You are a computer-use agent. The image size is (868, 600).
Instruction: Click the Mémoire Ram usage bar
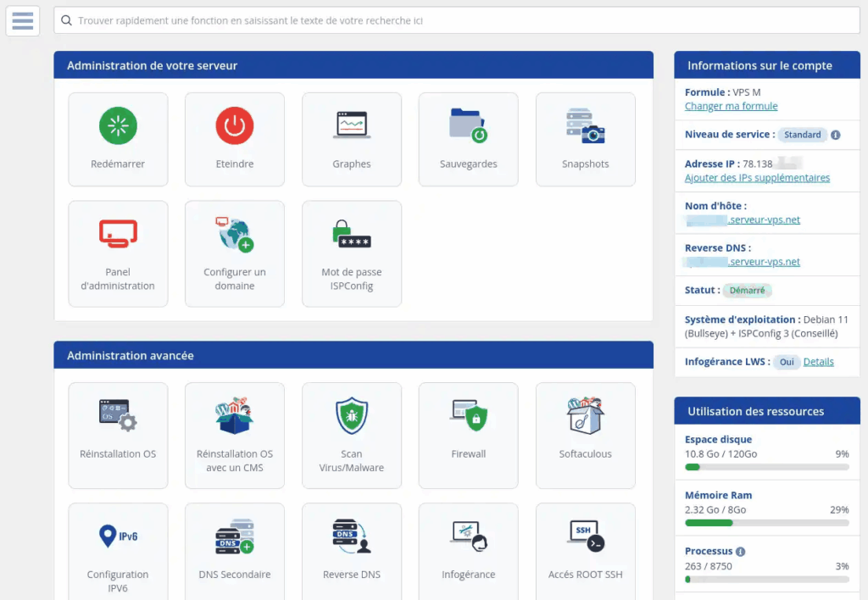coord(766,523)
